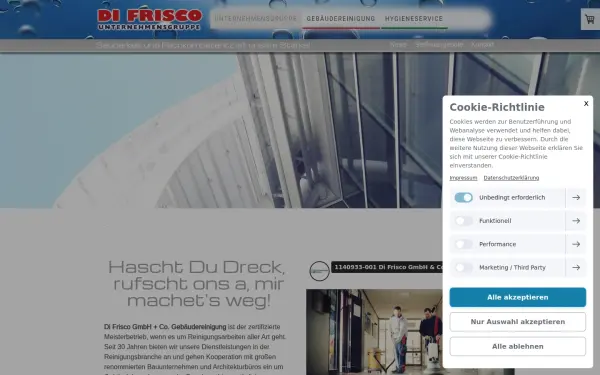Click the Nur Auswahl akzeptieren button
This screenshot has width=600, height=375.
pyautogui.click(x=517, y=322)
